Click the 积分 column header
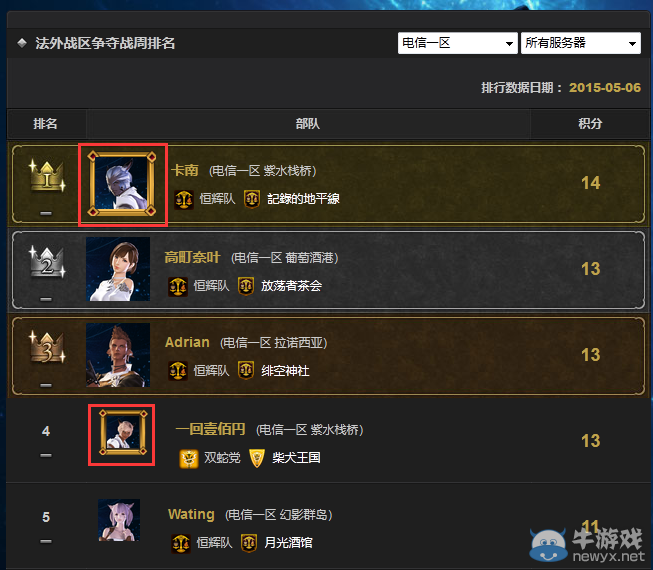The width and height of the screenshot is (653, 570). pos(590,123)
